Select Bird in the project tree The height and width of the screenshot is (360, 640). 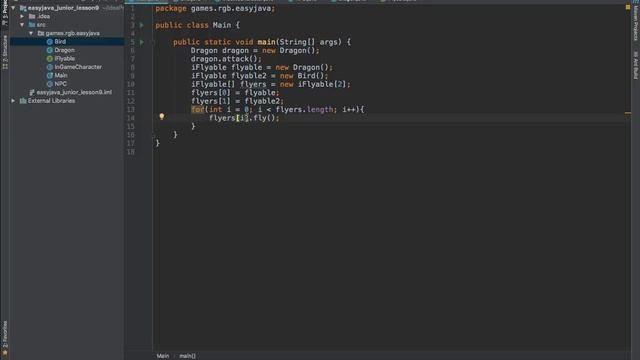[x=60, y=42]
